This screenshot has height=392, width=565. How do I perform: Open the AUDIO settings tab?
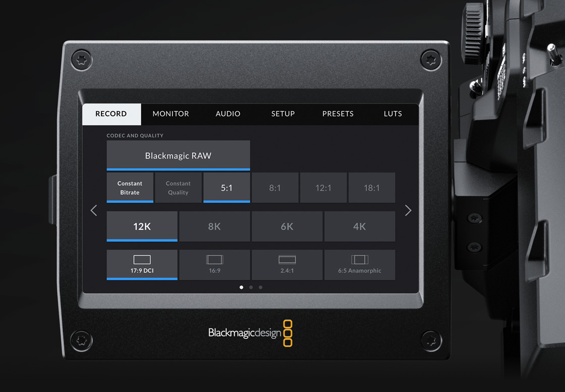pyautogui.click(x=228, y=114)
